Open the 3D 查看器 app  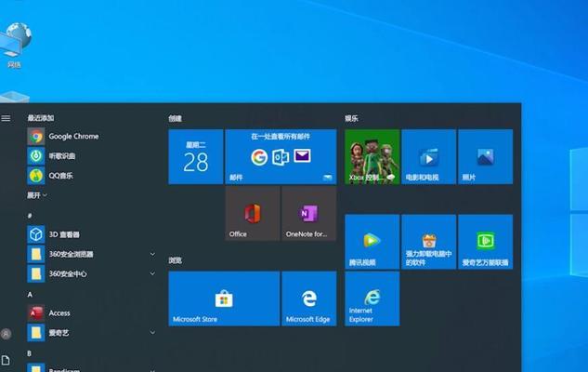point(92,234)
